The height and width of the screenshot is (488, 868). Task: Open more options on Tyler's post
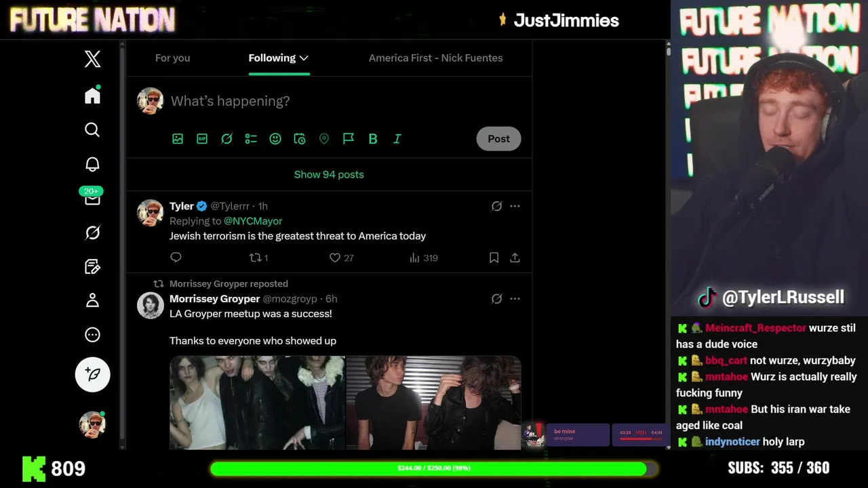(515, 206)
